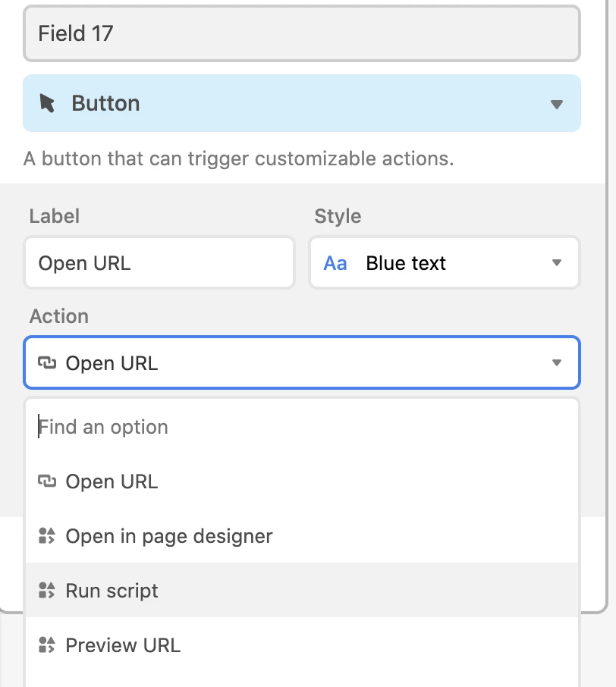Screen dimensions: 616x687
Task: Focus the Field 17 name input
Action: click(302, 33)
